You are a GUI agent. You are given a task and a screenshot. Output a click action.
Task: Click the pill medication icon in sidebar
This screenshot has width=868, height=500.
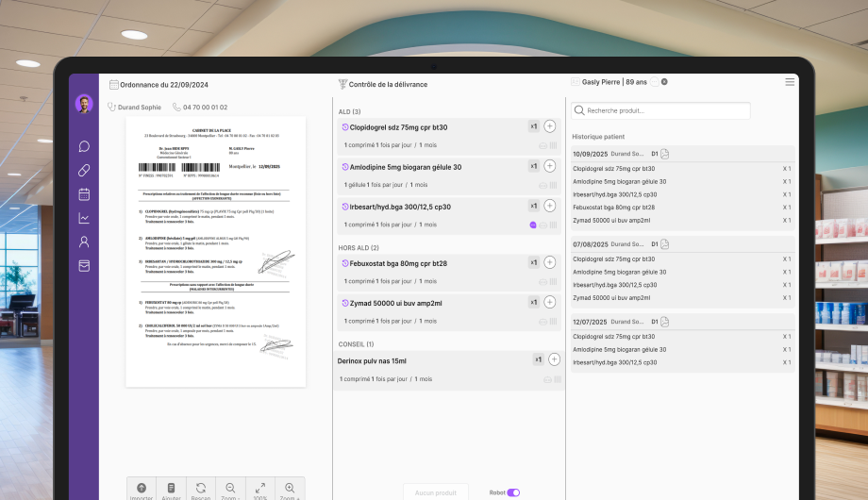(84, 171)
